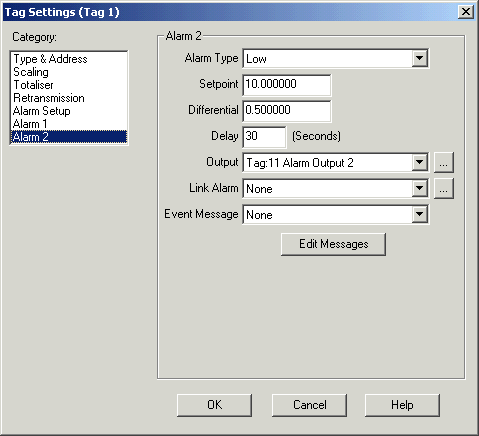Viewport: 479px width, 436px height.
Task: Expand the Event Message dropdown arrow
Action: point(419,215)
